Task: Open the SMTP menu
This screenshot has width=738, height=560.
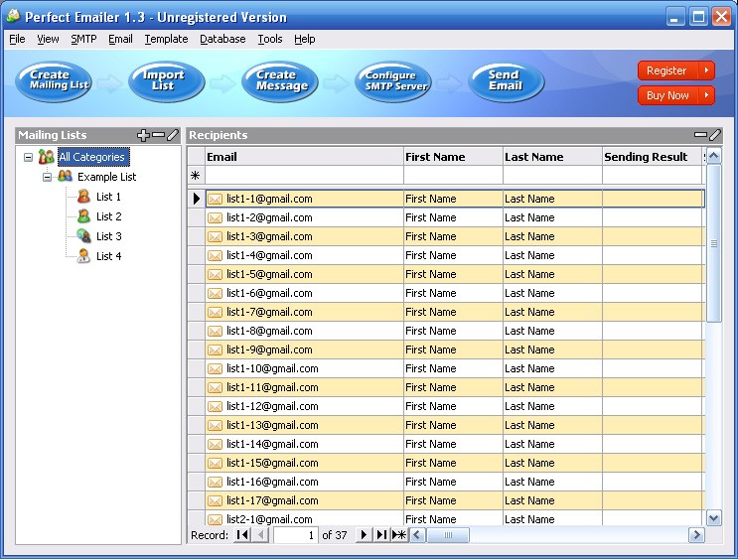Action: 83,39
